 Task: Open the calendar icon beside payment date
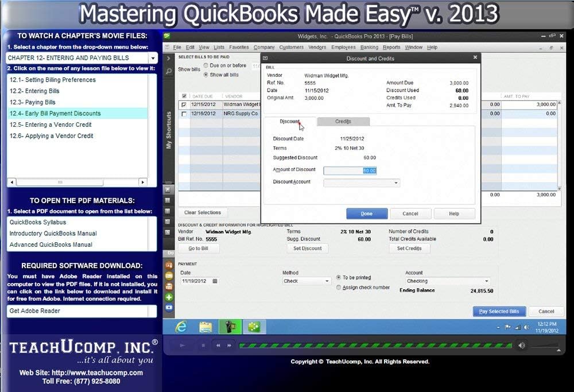(215, 281)
